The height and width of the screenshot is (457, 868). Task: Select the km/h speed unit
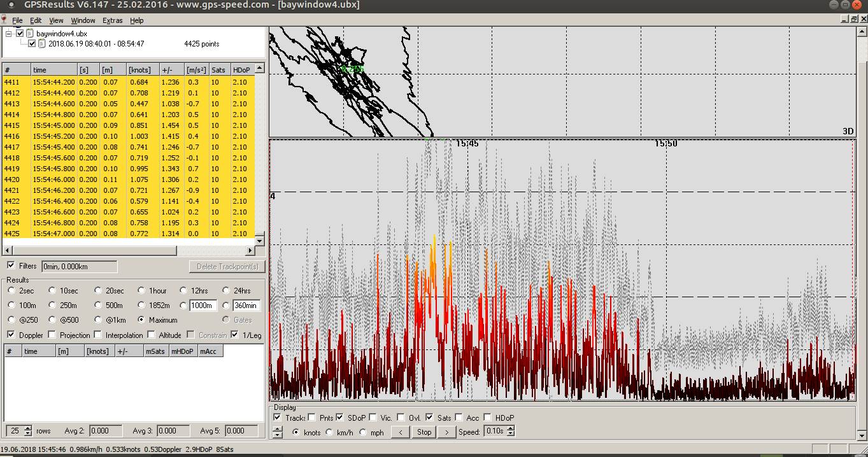pyautogui.click(x=329, y=432)
